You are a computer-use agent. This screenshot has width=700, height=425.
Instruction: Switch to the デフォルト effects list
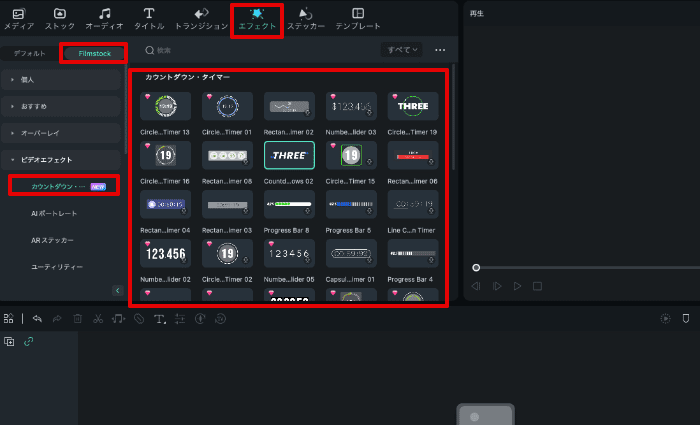[x=29, y=53]
